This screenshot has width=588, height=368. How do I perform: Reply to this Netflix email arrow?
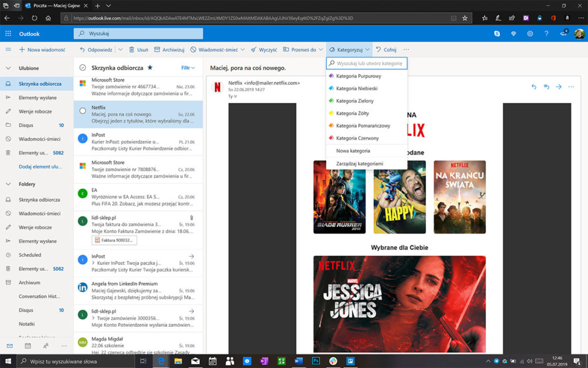(x=534, y=87)
